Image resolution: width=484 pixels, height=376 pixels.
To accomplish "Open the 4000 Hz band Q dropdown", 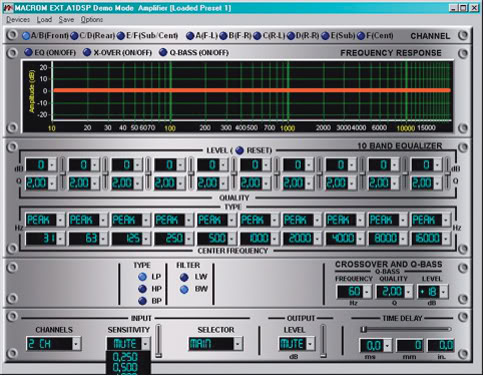I will tap(352, 183).
